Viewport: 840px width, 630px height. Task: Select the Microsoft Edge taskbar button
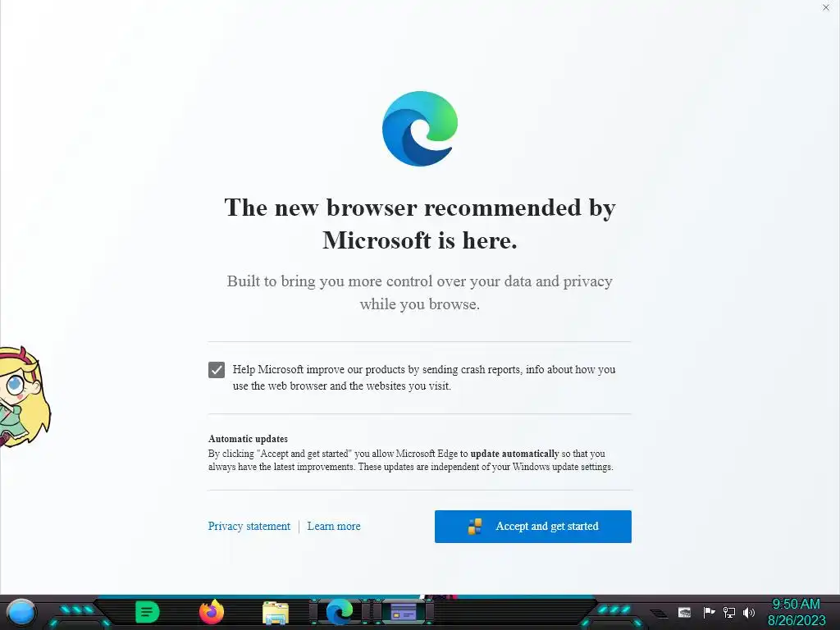pyautogui.click(x=340, y=612)
